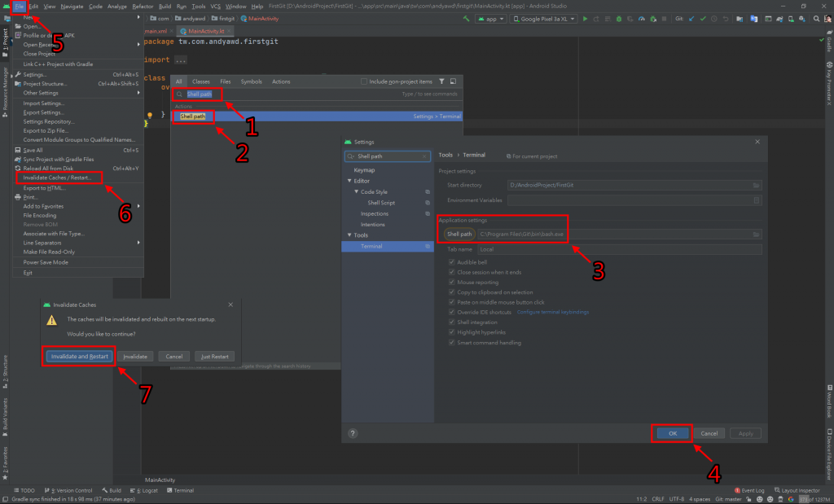Click the Settings dialog help question icon
This screenshot has width=834, height=504.
(x=353, y=433)
